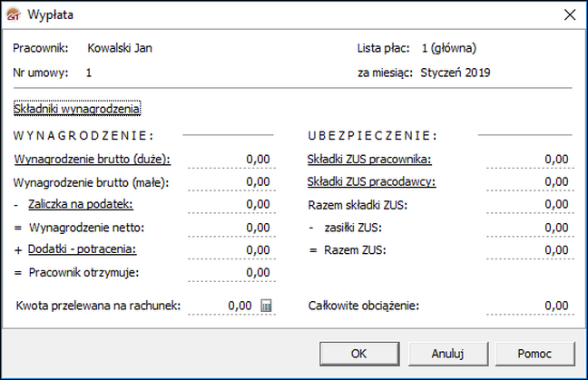Select Pracownik otrzymuje amount field
Screen dimensions: 588x380
pyautogui.click(x=239, y=272)
